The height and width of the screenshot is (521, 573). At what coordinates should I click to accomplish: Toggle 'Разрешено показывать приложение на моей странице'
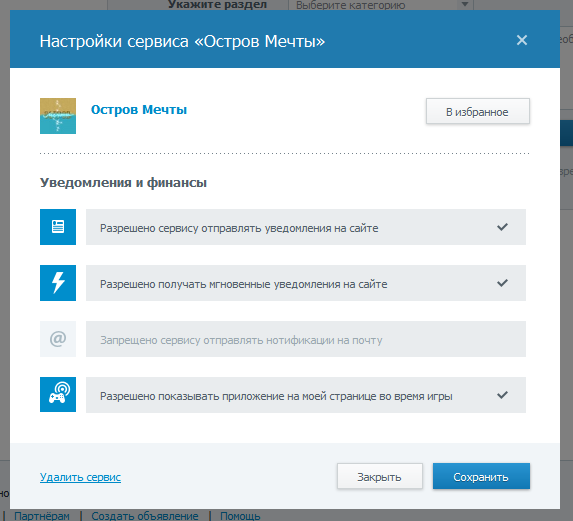point(306,395)
